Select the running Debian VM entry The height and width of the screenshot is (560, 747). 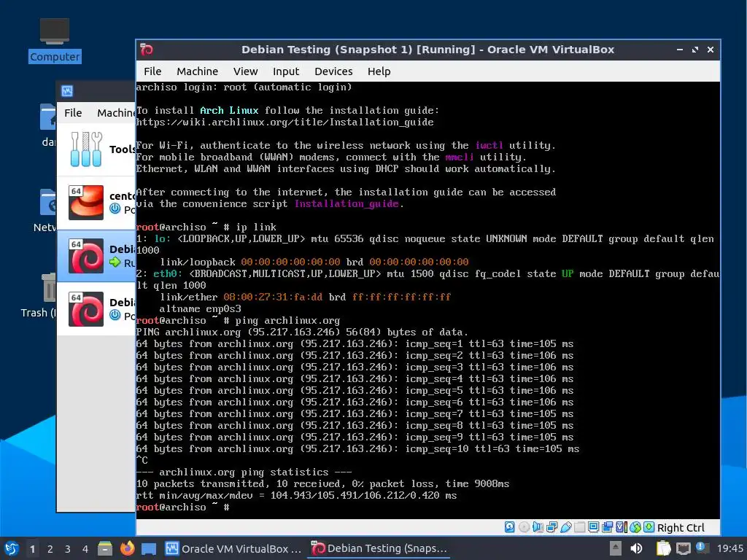coord(96,256)
